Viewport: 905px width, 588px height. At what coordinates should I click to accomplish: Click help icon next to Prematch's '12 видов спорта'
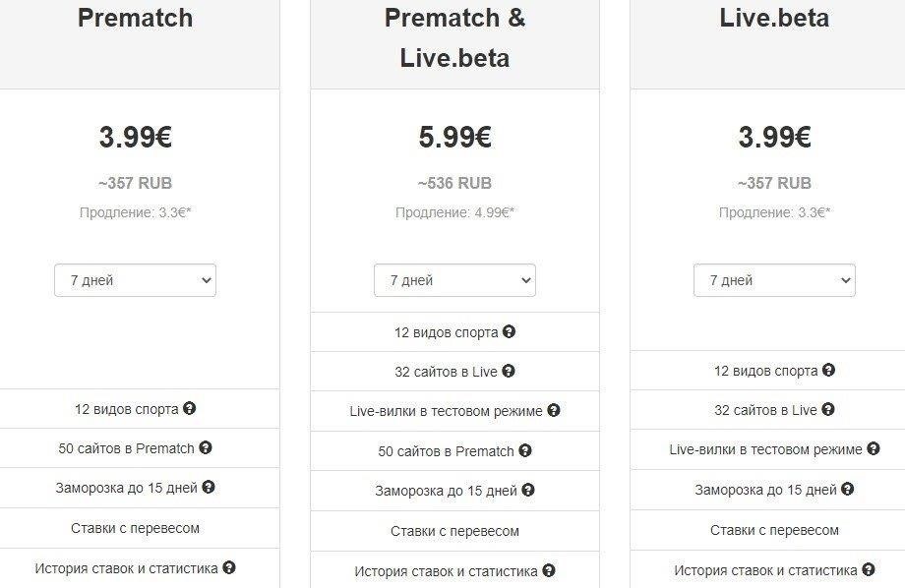[189, 408]
